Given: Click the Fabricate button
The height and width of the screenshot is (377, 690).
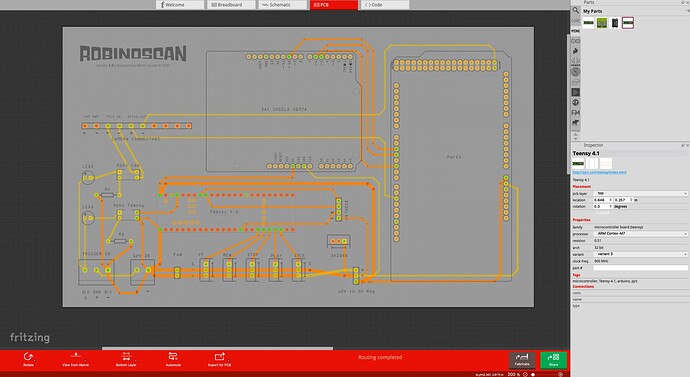Looking at the screenshot, I should [522, 360].
